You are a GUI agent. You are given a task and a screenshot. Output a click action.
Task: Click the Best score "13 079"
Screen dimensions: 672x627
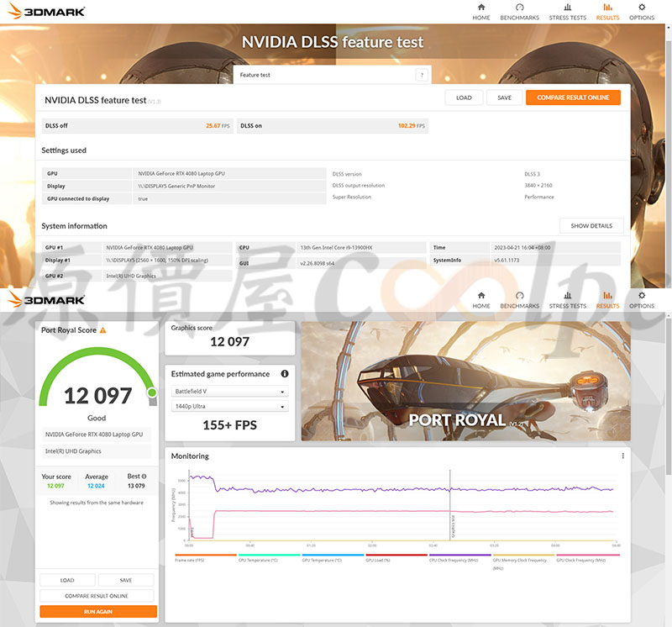click(x=136, y=486)
